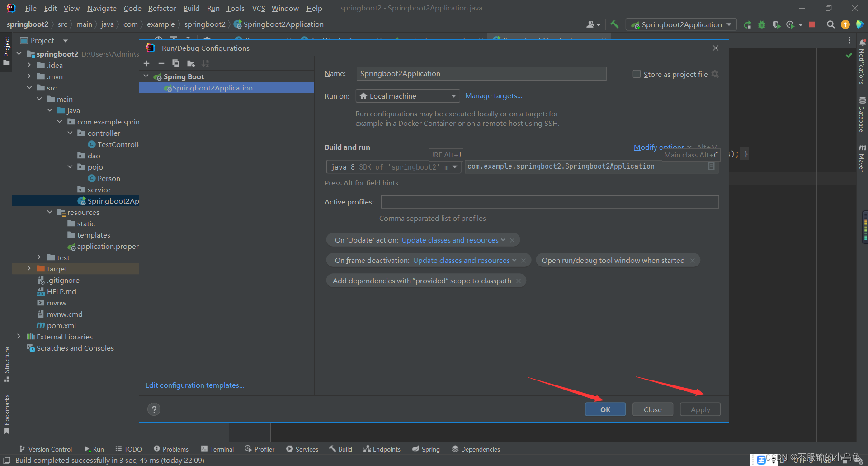The width and height of the screenshot is (868, 466).
Task: Toggle Store as project file checkbox
Action: pos(637,74)
